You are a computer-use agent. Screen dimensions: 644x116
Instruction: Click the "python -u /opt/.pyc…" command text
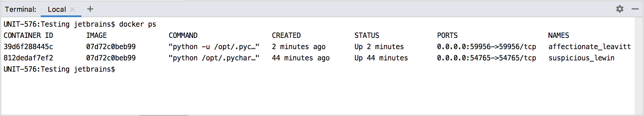click(x=214, y=47)
